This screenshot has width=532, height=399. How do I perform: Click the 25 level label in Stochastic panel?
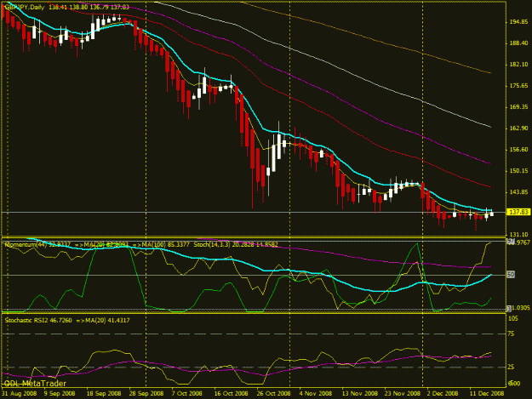(x=511, y=368)
